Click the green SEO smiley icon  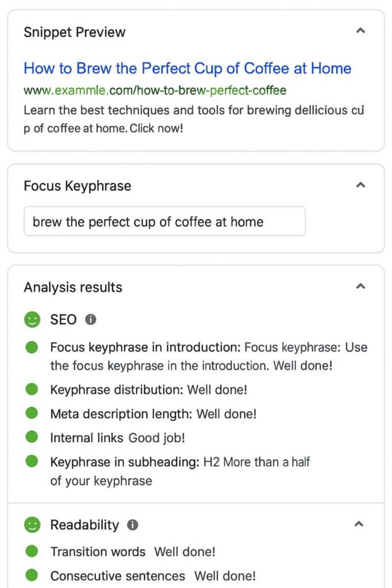point(33,320)
